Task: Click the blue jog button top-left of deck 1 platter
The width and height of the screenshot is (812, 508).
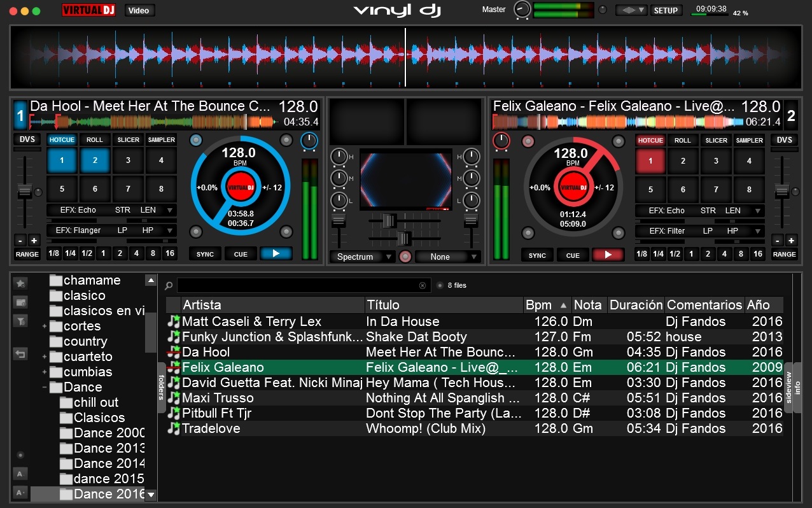Action: [196, 141]
